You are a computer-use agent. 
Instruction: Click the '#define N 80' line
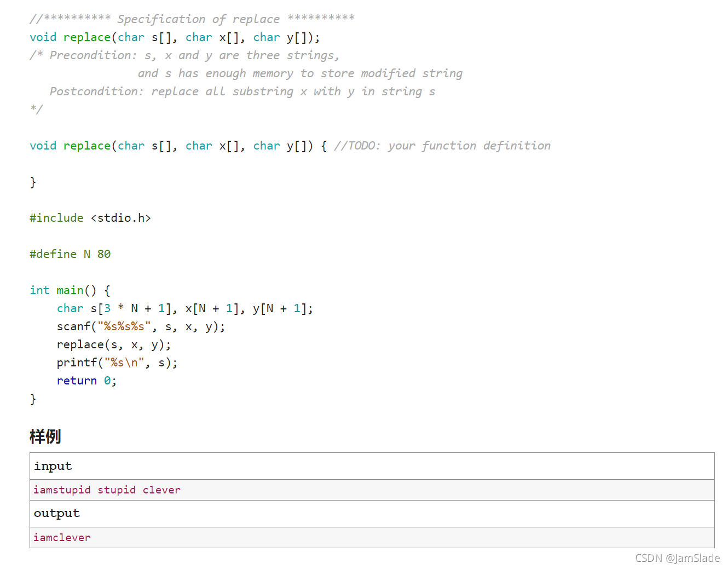pos(70,254)
